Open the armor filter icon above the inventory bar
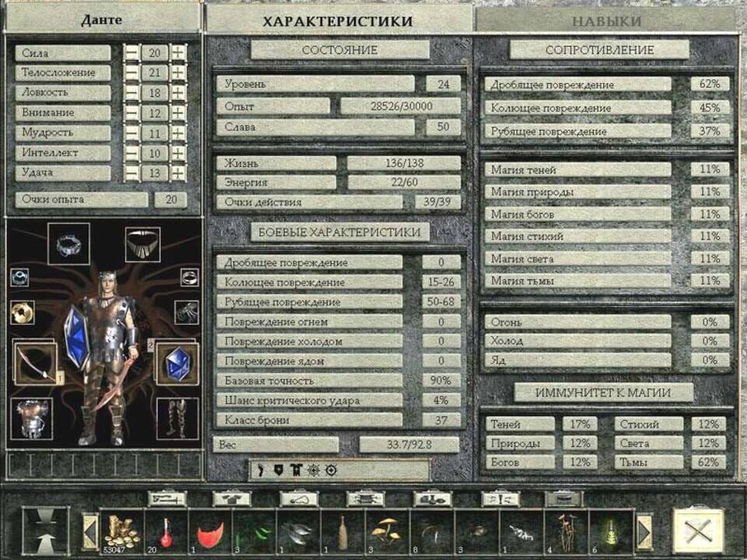The height and width of the screenshot is (560, 747). click(x=231, y=498)
